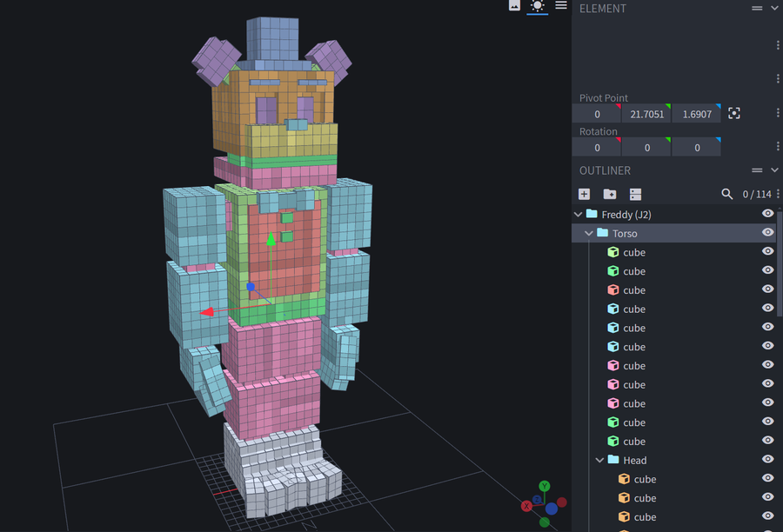
Task: Snap view to Y axis in navigation gizmo
Action: click(x=545, y=486)
